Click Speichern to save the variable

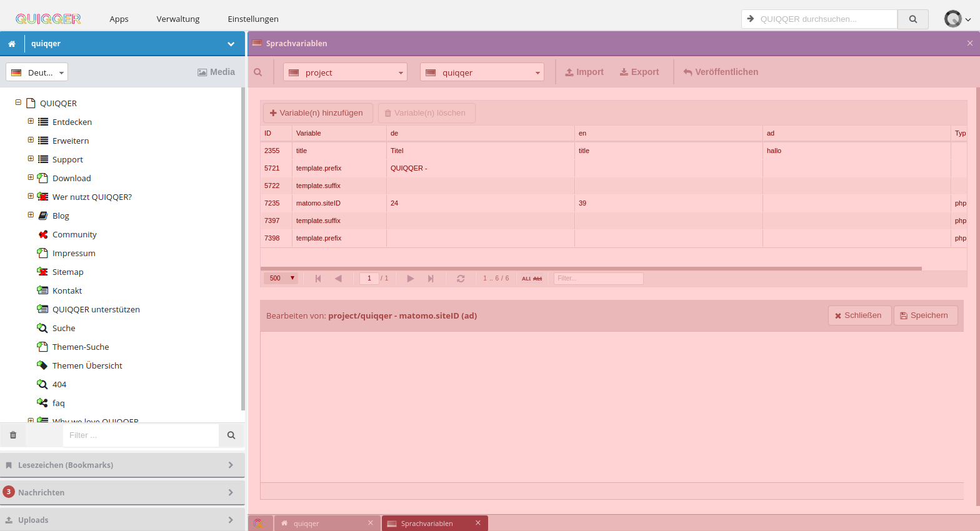pos(926,315)
